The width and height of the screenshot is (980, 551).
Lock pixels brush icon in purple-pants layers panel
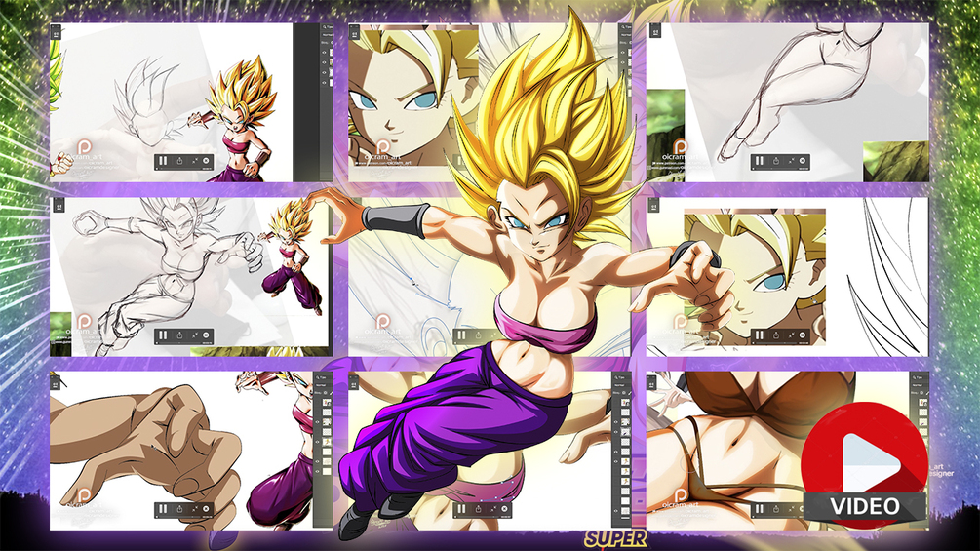click(x=630, y=392)
